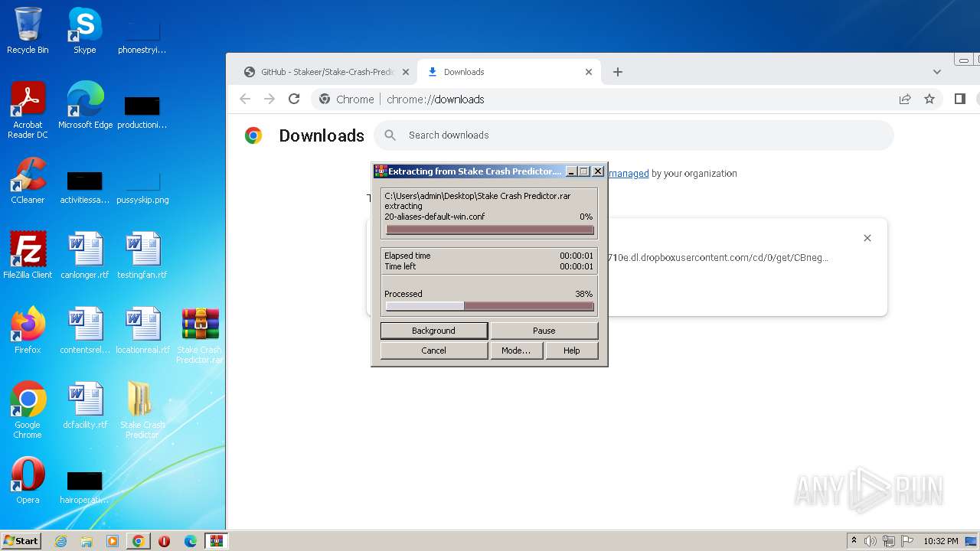Click the Processed 38% progress bar
Screen dimensions: 980x551
coord(490,306)
